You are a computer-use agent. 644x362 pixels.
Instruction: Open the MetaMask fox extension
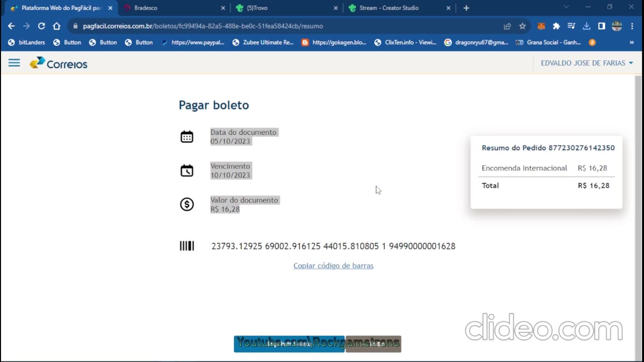tap(541, 26)
